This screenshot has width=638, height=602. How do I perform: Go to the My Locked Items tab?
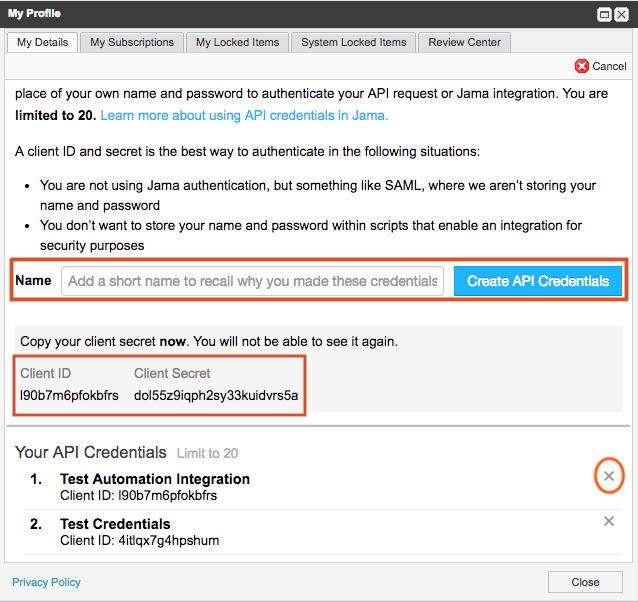point(237,42)
